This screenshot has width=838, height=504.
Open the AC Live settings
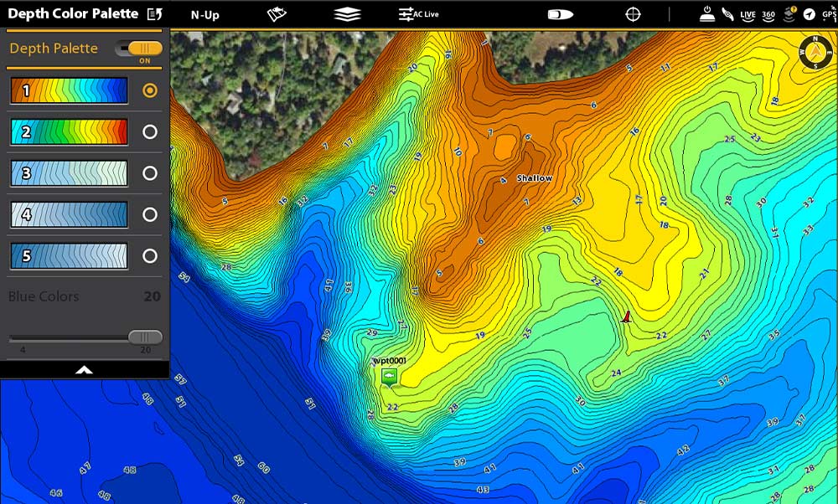click(x=418, y=14)
